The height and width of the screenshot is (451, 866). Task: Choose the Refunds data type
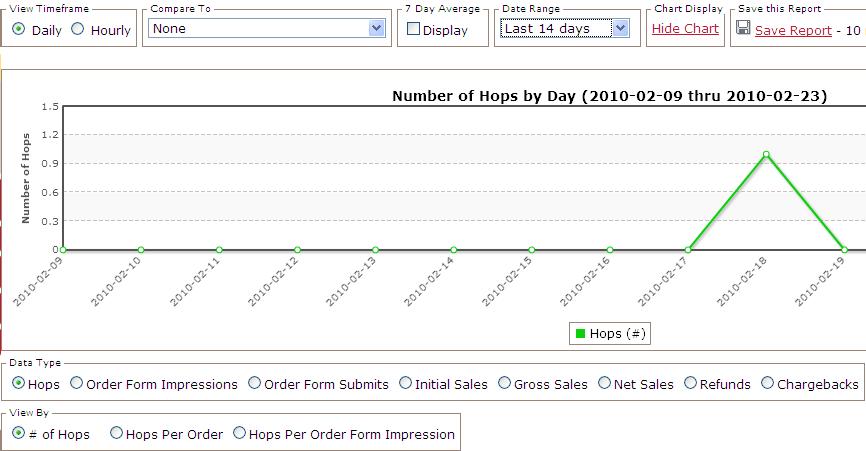click(x=691, y=383)
